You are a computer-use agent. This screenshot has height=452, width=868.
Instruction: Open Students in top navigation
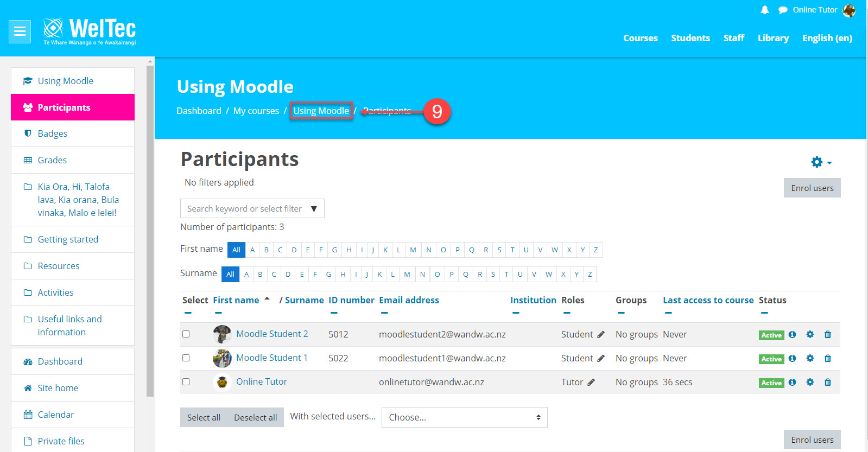[690, 38]
